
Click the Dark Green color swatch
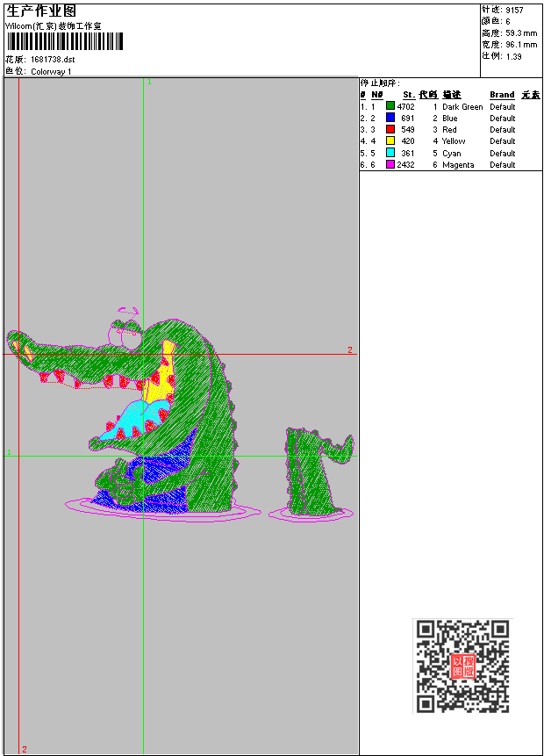coord(390,106)
